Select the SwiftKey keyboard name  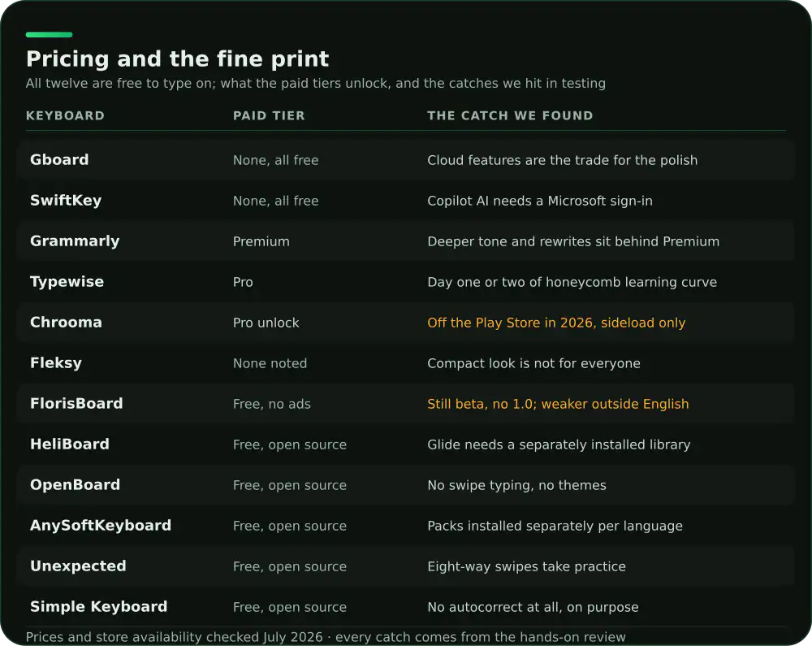(x=66, y=201)
